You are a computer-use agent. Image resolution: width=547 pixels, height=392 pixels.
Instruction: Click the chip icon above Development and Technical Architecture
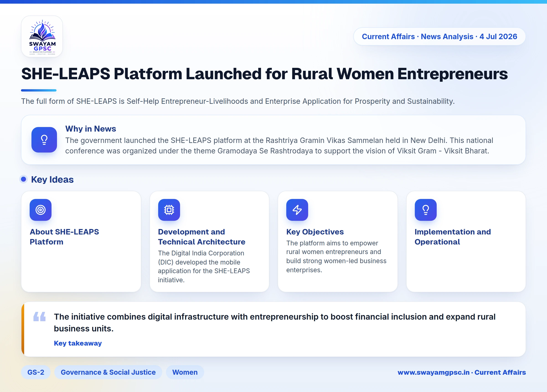point(169,210)
